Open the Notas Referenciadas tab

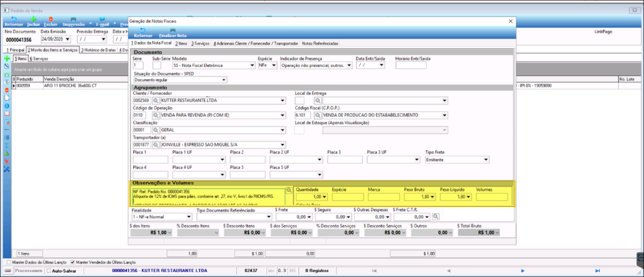coord(320,43)
